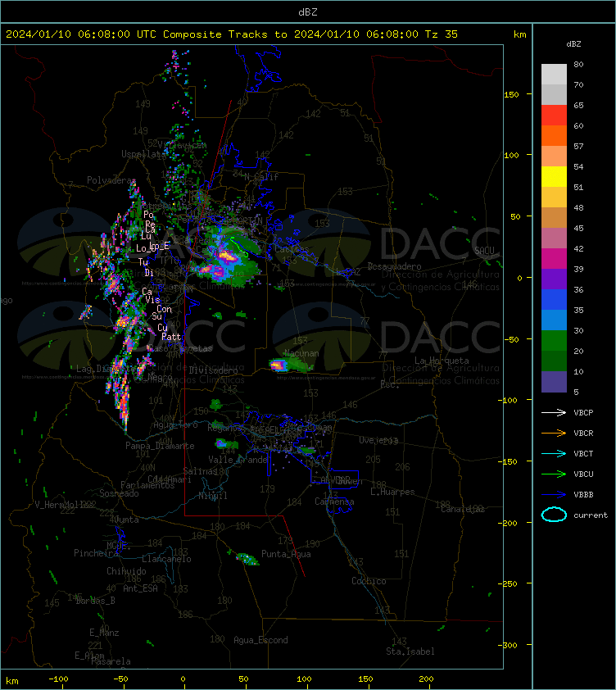The width and height of the screenshot is (616, 690).
Task: Click the Valle_Grande place label
Action: click(x=238, y=460)
